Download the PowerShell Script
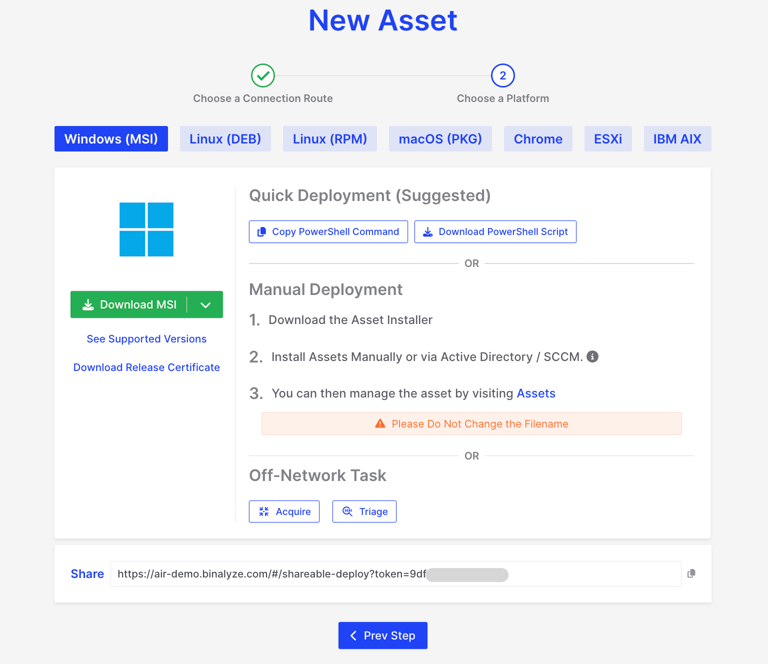768x664 pixels. [495, 232]
